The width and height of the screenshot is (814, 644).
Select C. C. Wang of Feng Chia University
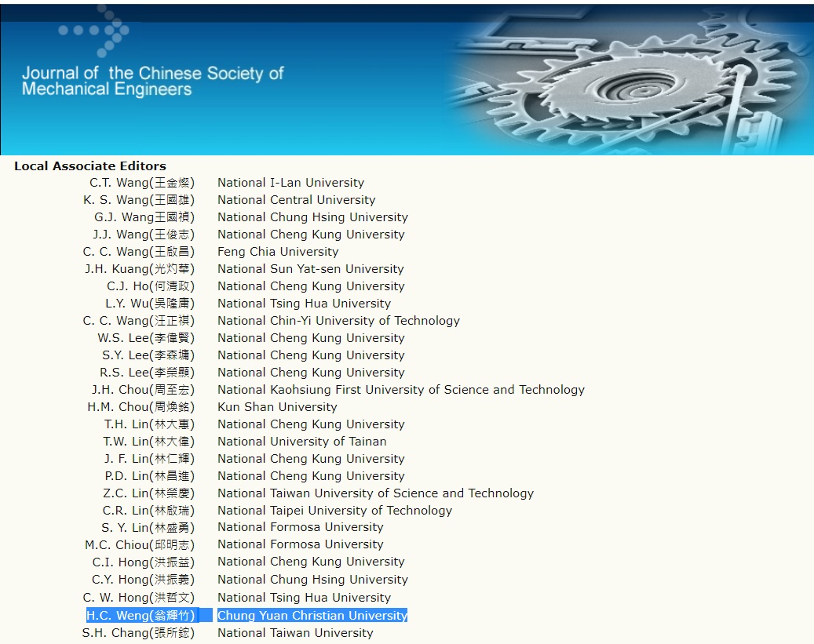tap(139, 252)
